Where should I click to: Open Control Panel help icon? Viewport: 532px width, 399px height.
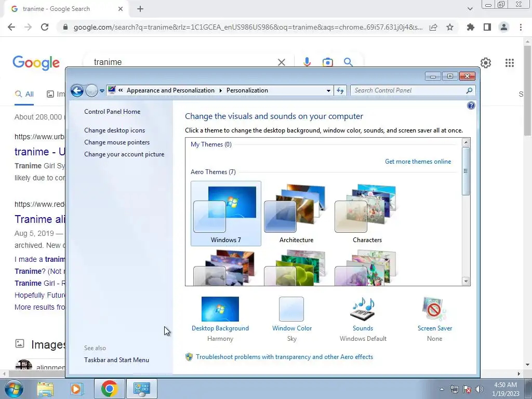point(471,105)
